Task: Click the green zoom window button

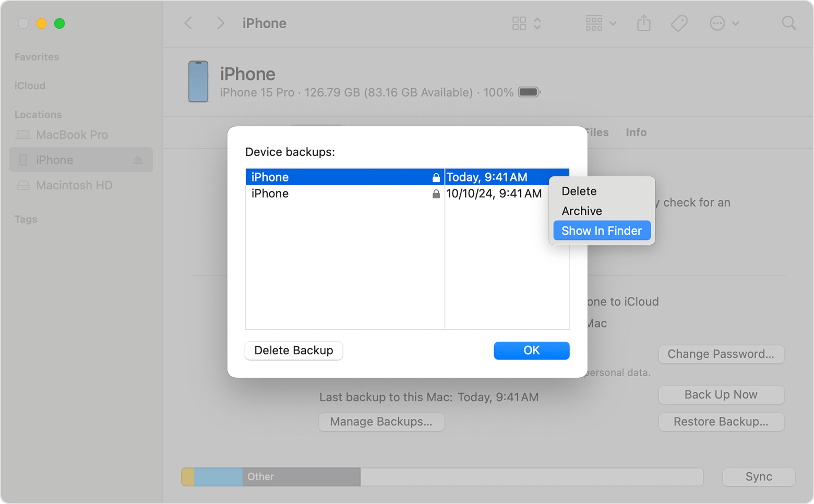Action: (59, 23)
